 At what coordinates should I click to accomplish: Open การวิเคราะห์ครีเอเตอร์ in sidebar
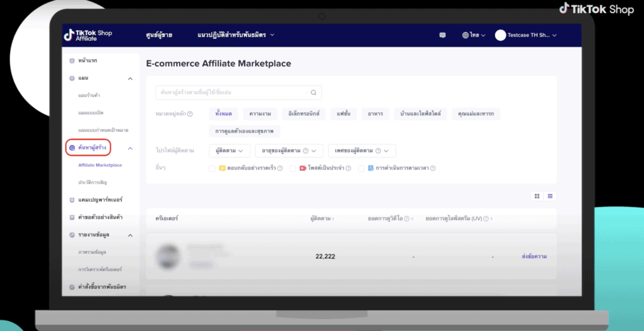(100, 269)
